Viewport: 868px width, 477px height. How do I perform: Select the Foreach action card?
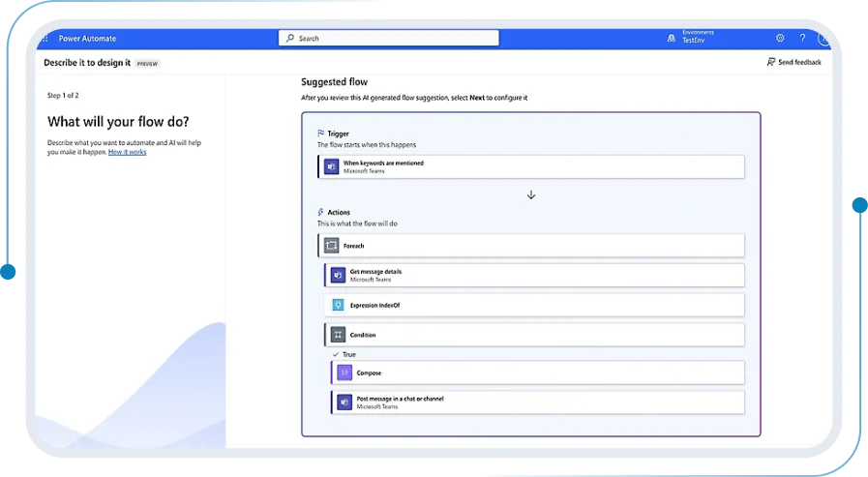coord(531,246)
